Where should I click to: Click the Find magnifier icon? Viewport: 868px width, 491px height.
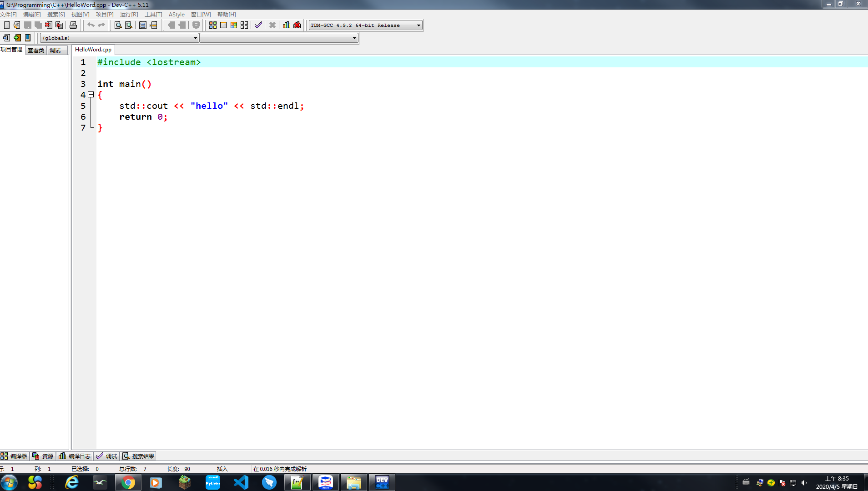click(118, 25)
